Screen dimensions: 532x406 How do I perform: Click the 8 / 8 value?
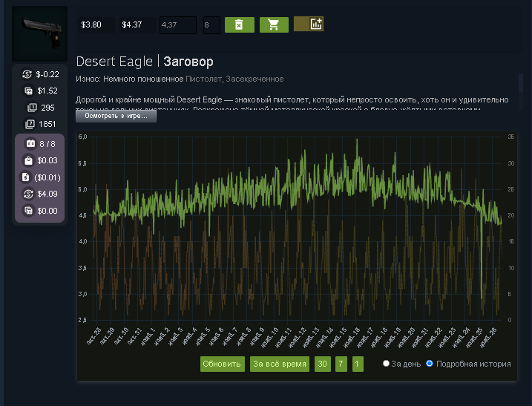[47, 144]
